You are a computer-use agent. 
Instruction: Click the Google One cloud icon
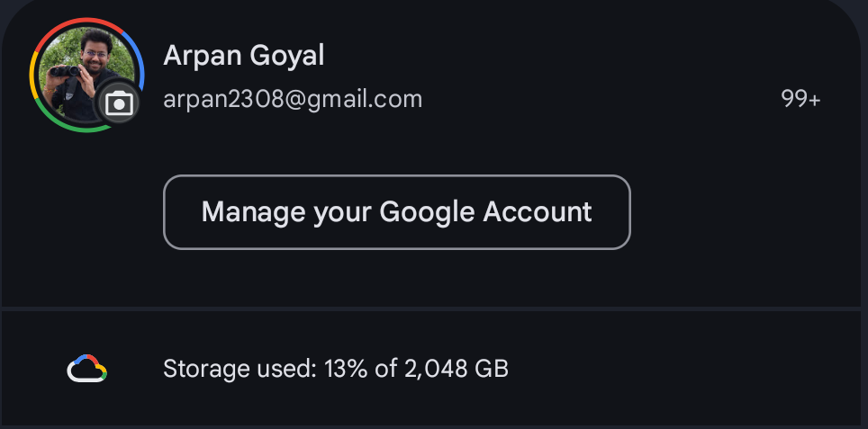87,369
